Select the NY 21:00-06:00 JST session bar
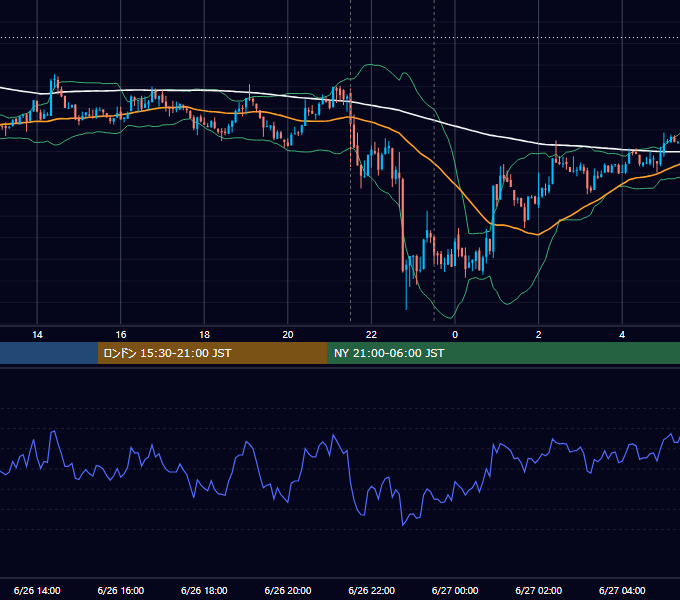This screenshot has width=680, height=600. coord(503,353)
